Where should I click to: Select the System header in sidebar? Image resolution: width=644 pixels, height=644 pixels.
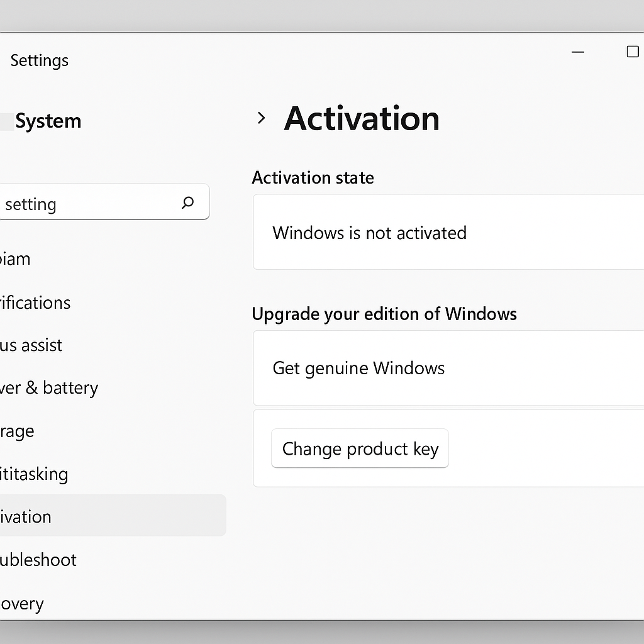pyautogui.click(x=48, y=121)
